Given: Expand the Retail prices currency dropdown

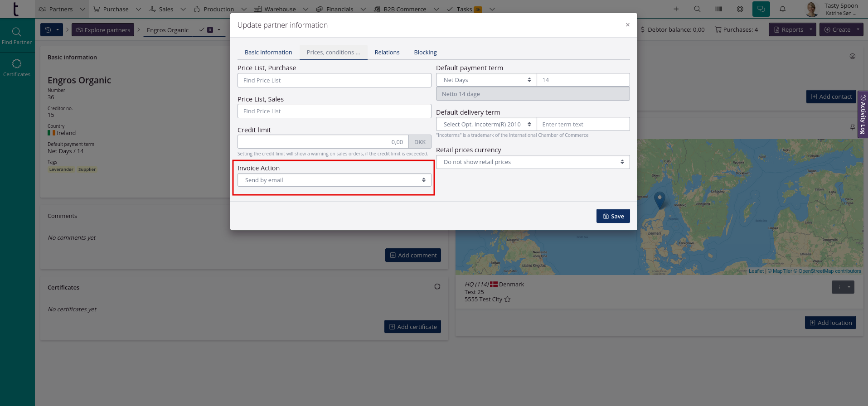Looking at the screenshot, I should [533, 162].
